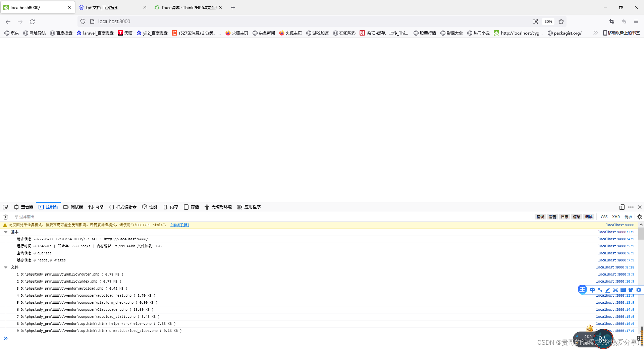Viewport: 644px width, 349px height.
Task: Open the packagist.org/ bookmark
Action: coord(565,33)
